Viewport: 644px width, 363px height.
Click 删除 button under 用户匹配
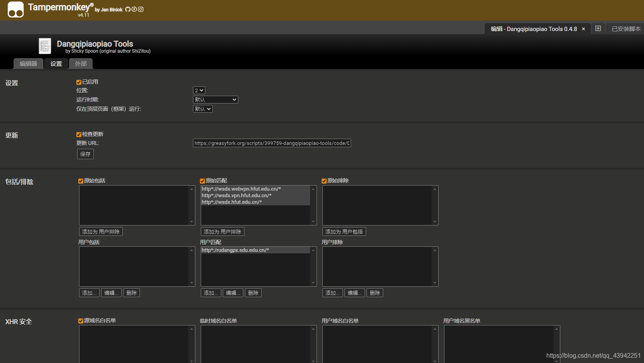pos(253,293)
